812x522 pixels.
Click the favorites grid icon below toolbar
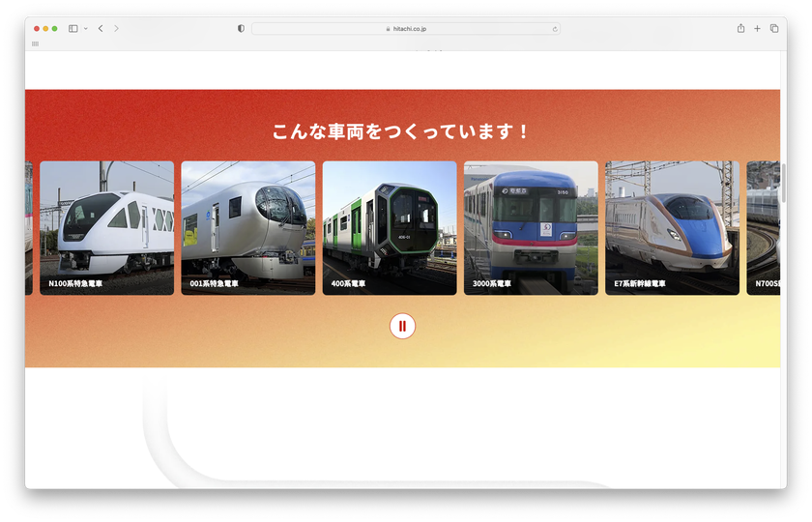(35, 44)
